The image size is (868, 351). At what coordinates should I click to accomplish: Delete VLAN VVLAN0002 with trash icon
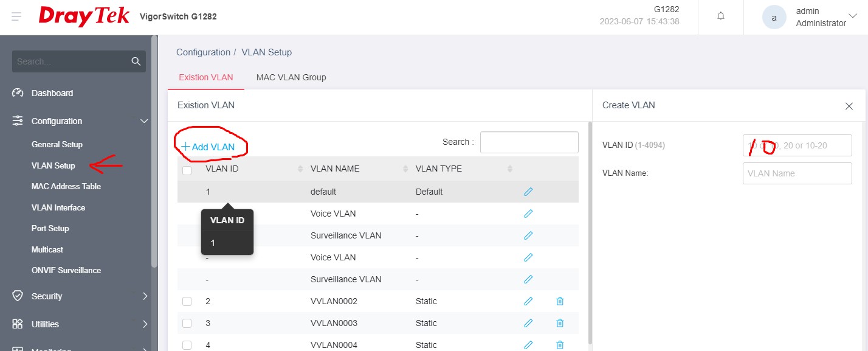560,301
